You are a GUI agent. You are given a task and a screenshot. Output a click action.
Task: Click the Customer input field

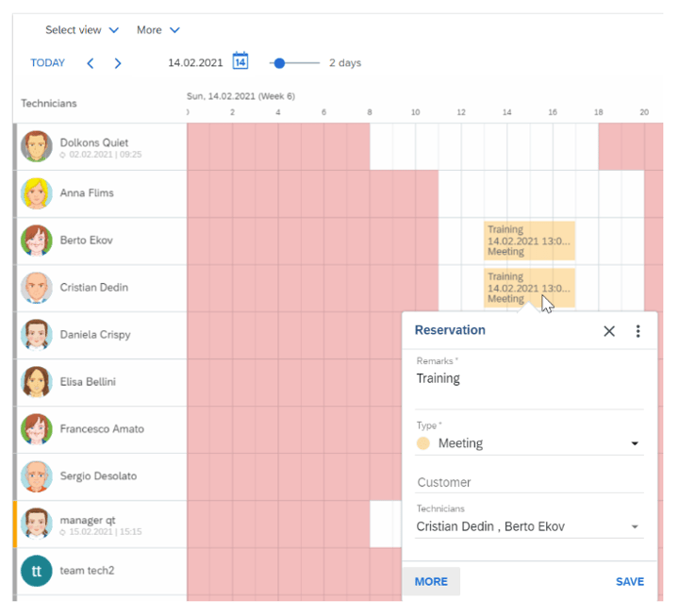tap(529, 482)
